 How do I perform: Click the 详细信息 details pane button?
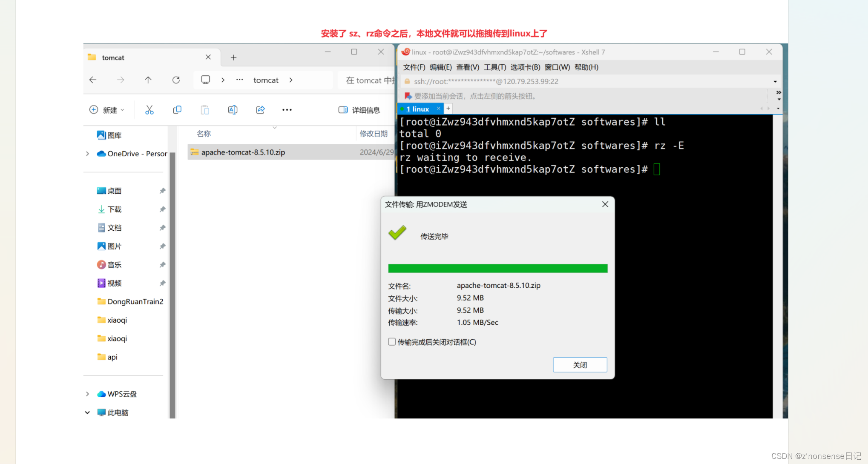pyautogui.click(x=359, y=110)
